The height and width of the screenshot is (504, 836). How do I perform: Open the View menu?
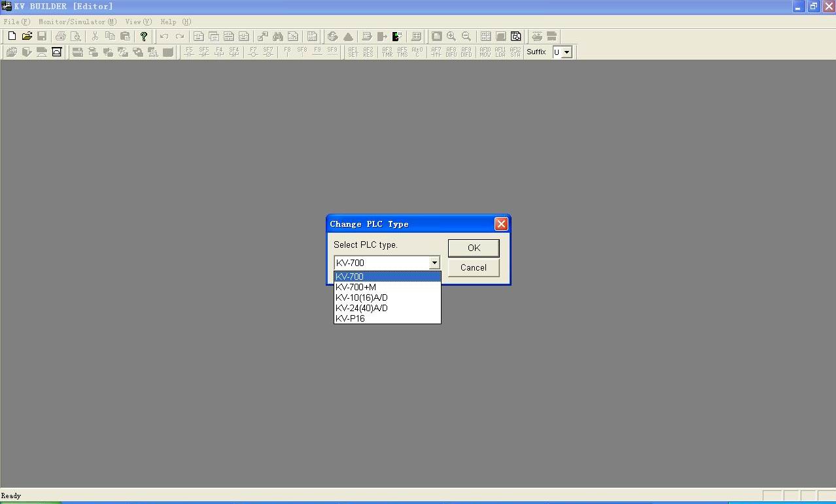pyautogui.click(x=138, y=22)
